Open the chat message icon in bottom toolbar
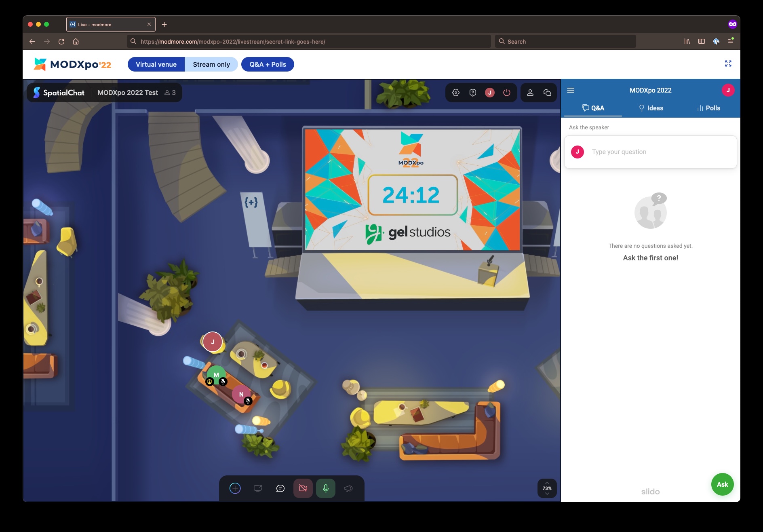The width and height of the screenshot is (763, 532). point(280,488)
